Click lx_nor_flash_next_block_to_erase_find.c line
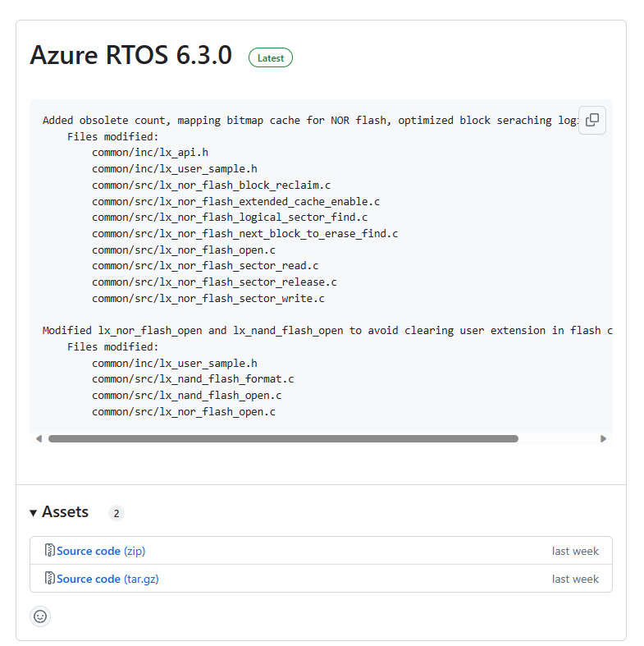 245,234
